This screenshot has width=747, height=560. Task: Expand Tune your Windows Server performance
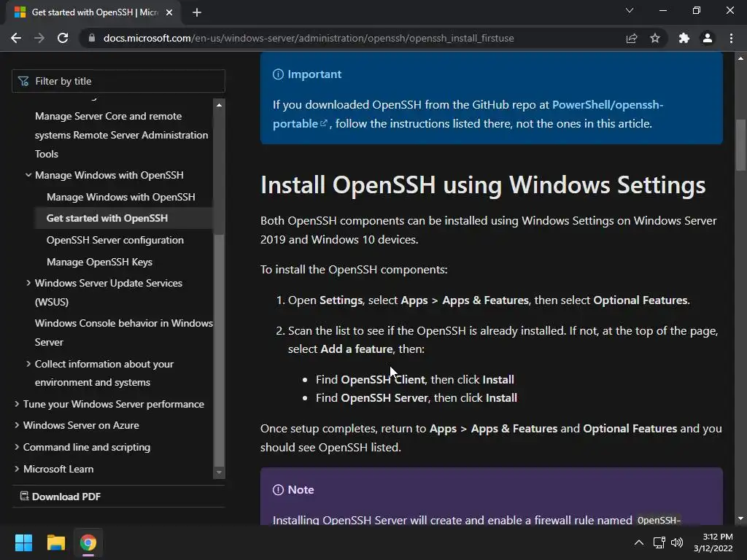[x=17, y=404]
